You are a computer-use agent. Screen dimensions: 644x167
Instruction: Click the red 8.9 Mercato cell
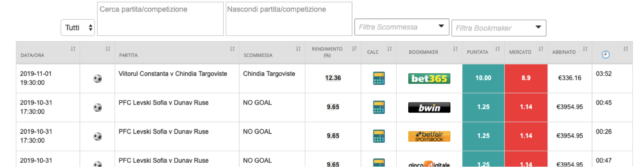[x=526, y=78]
